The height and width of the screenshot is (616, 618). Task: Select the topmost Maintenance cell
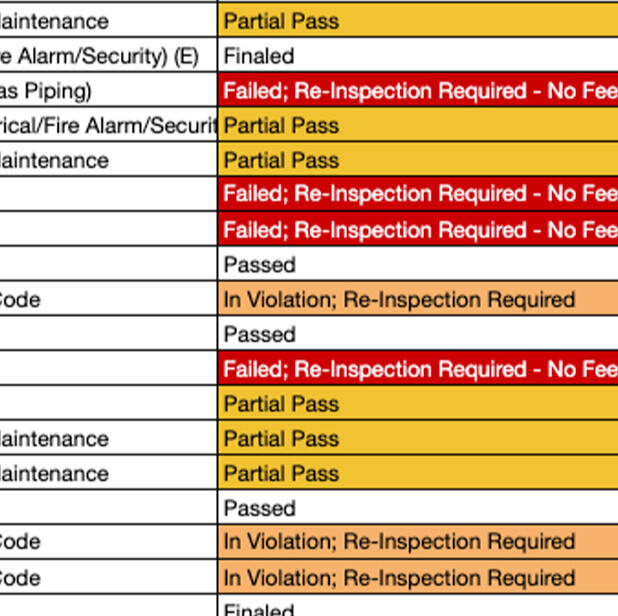tap(108, 21)
